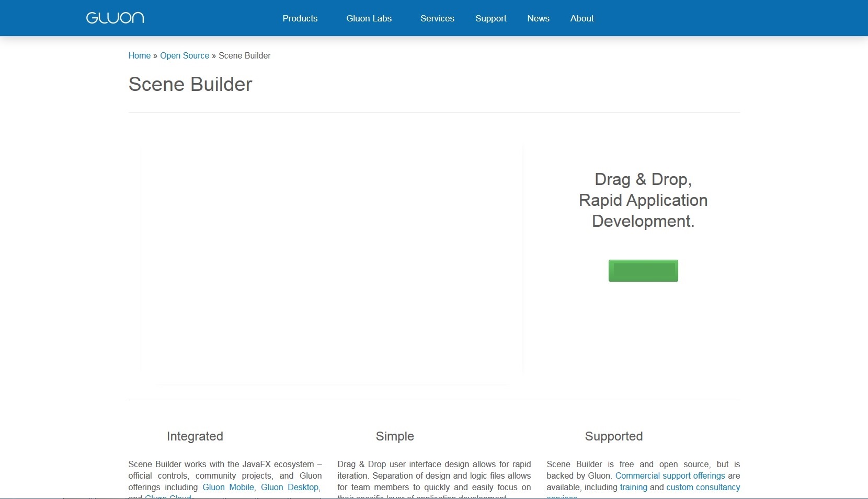Open the Gluon Desktop link
Image resolution: width=868 pixels, height=499 pixels.
pyautogui.click(x=290, y=487)
